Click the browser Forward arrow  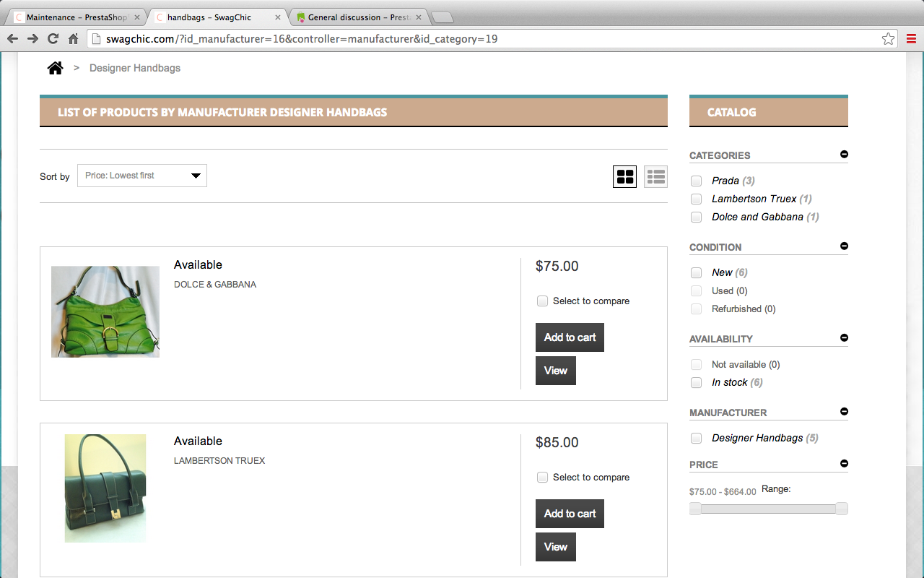[x=33, y=39]
